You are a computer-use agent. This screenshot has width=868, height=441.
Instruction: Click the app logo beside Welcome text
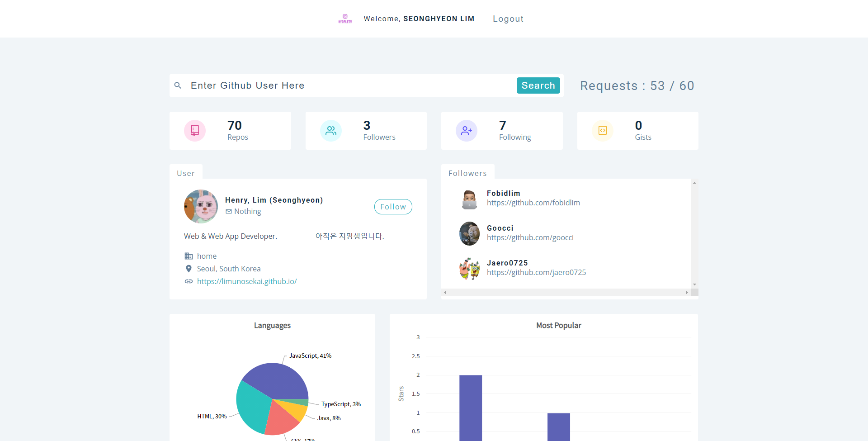345,19
